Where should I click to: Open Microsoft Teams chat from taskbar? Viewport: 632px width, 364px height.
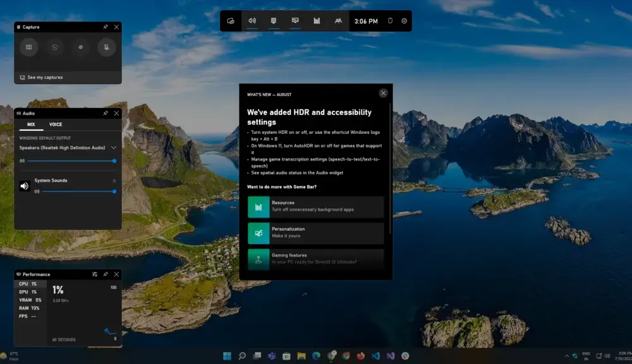pos(272,356)
